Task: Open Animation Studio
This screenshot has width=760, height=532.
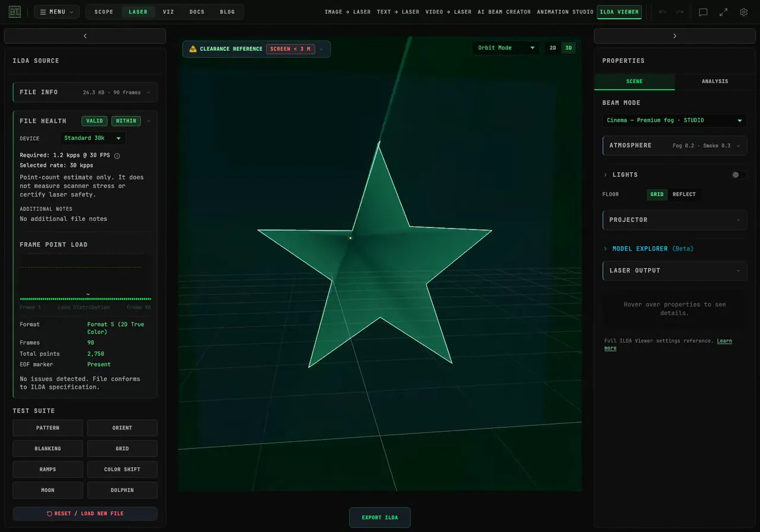Action: click(565, 12)
